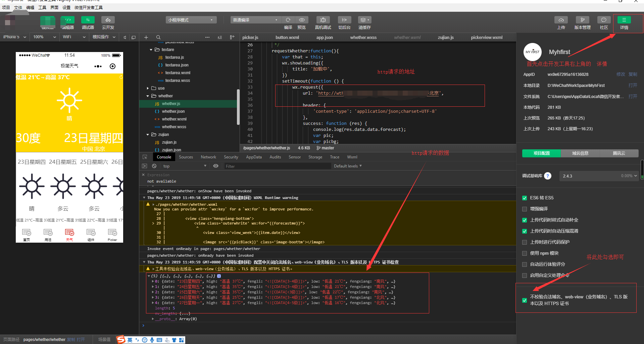Click the console Filter input field

click(277, 166)
